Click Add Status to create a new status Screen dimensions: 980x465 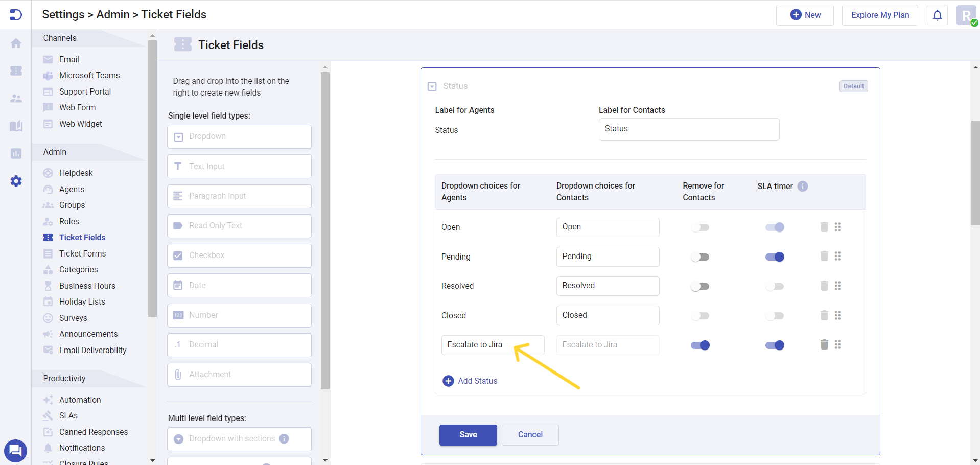[469, 381]
